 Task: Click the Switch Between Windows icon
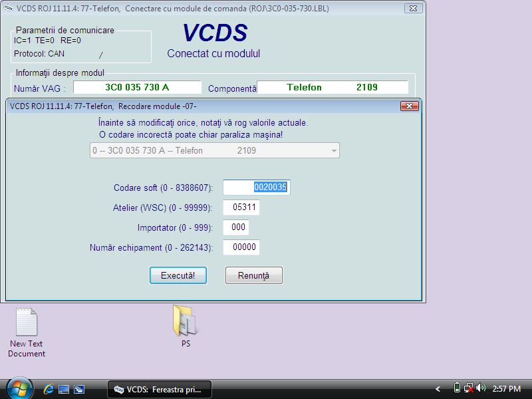79,389
